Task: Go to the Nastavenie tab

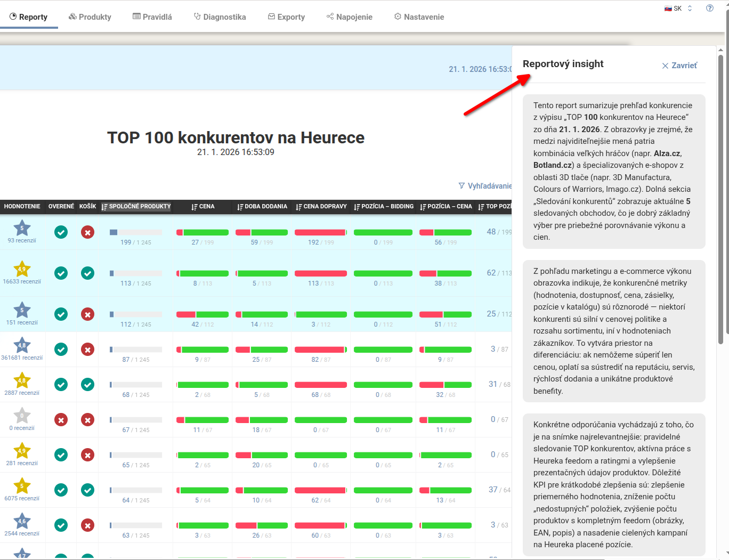Action: click(419, 17)
